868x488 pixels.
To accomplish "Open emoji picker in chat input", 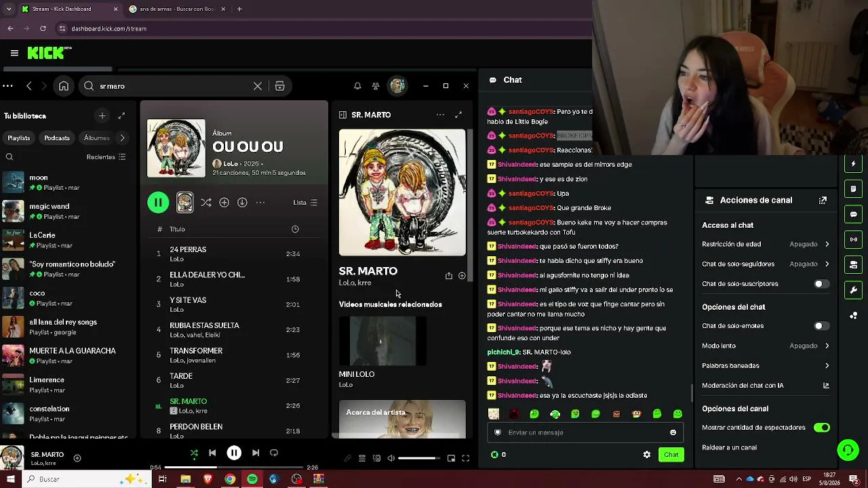I will [x=673, y=432].
